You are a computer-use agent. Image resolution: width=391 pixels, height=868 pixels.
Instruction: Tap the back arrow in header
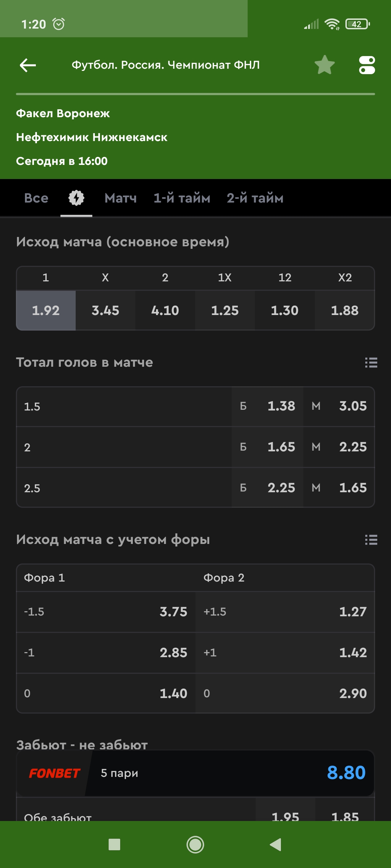pos(28,65)
